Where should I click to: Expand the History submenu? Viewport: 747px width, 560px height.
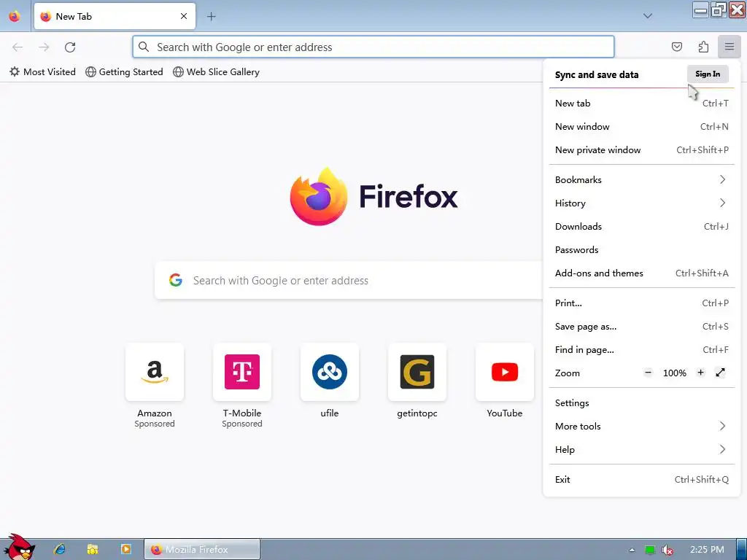tap(641, 203)
